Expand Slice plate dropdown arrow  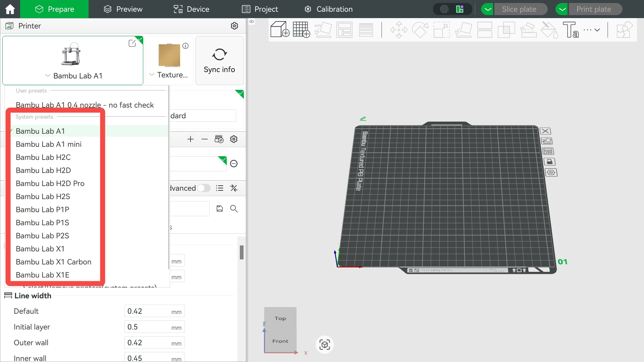pyautogui.click(x=488, y=9)
